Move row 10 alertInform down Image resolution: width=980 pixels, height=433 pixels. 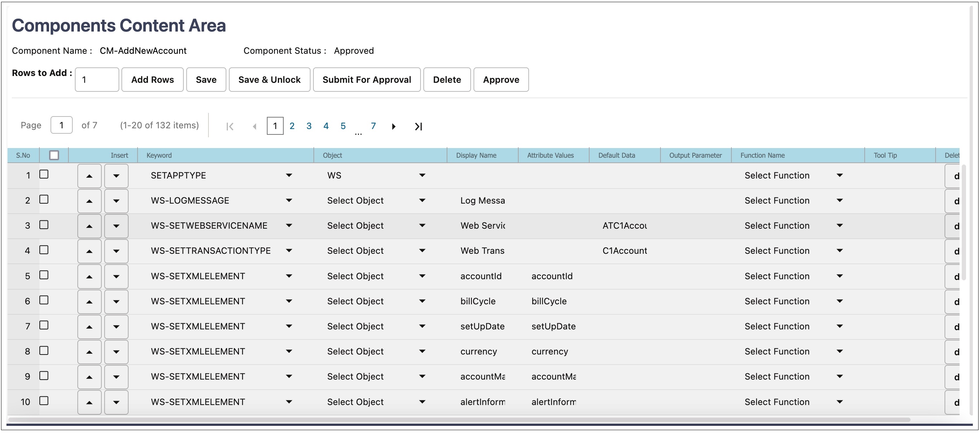point(116,403)
